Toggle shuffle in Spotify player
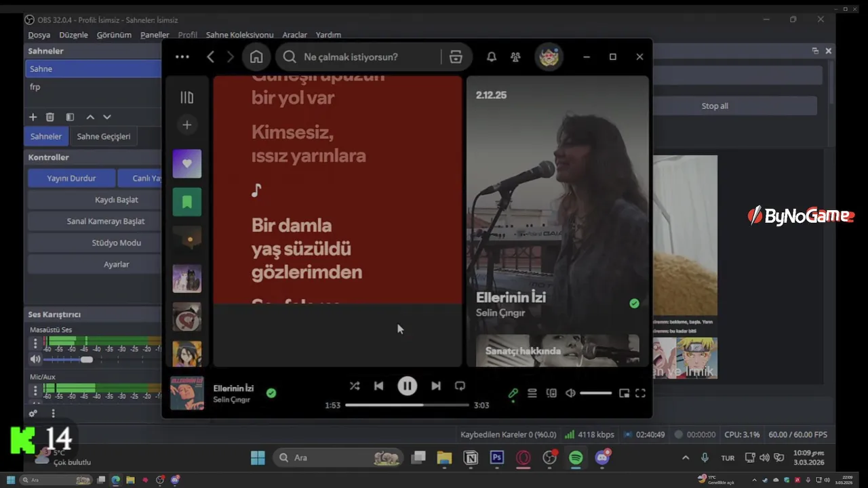The width and height of the screenshot is (868, 488). [355, 386]
